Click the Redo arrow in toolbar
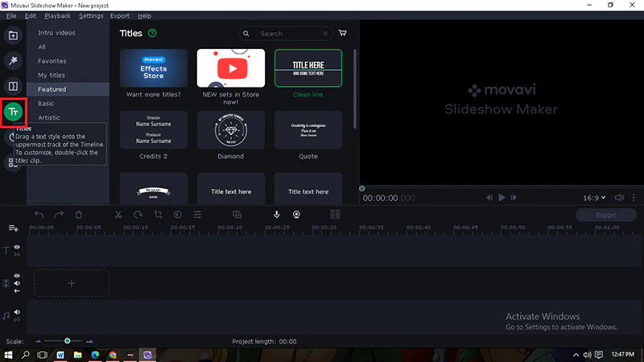The height and width of the screenshot is (362, 644). point(59,214)
